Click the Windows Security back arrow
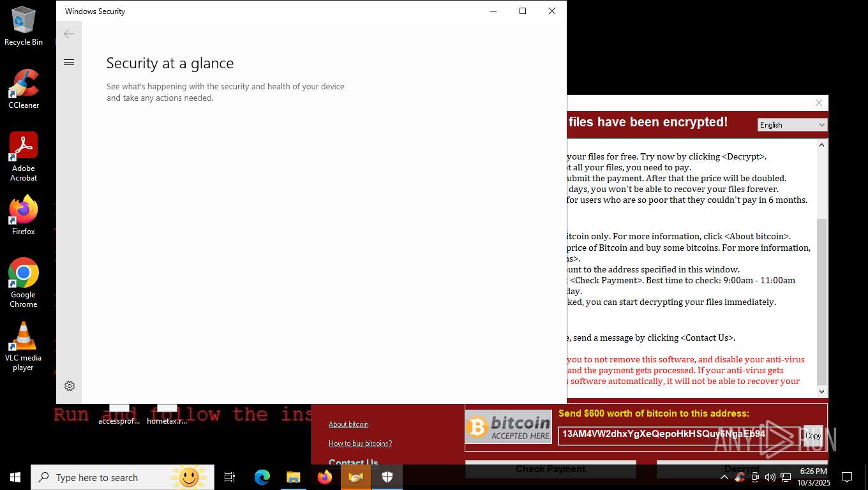Image resolution: width=868 pixels, height=490 pixels. click(x=69, y=34)
